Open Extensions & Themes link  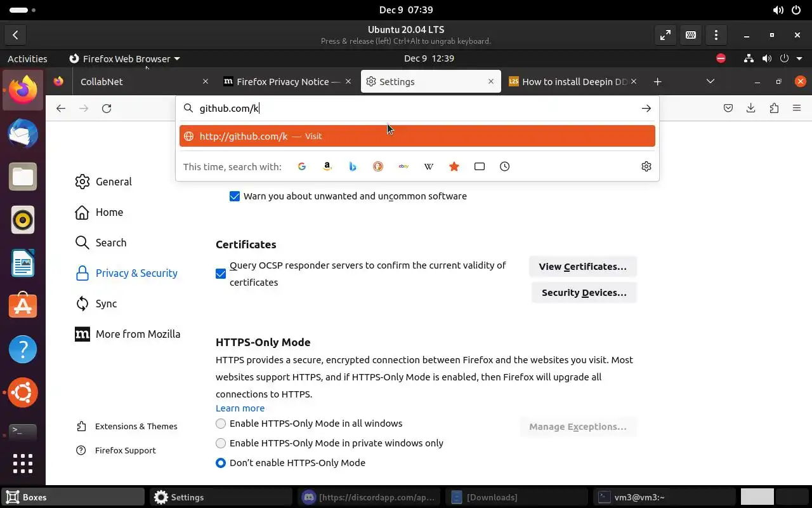pos(126,426)
